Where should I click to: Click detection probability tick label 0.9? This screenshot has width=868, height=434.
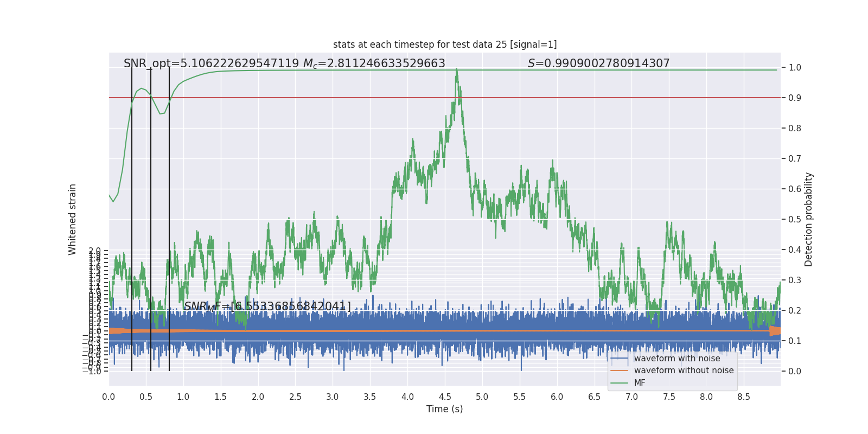tap(795, 98)
